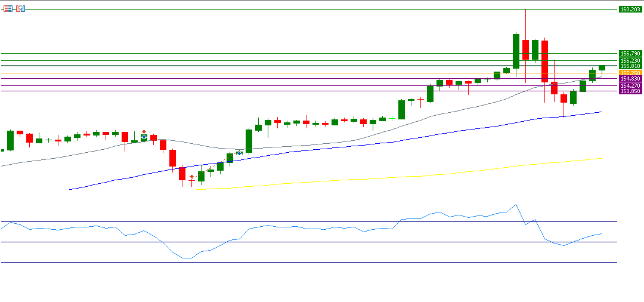Click the purple 154.830 price label

(x=630, y=79)
